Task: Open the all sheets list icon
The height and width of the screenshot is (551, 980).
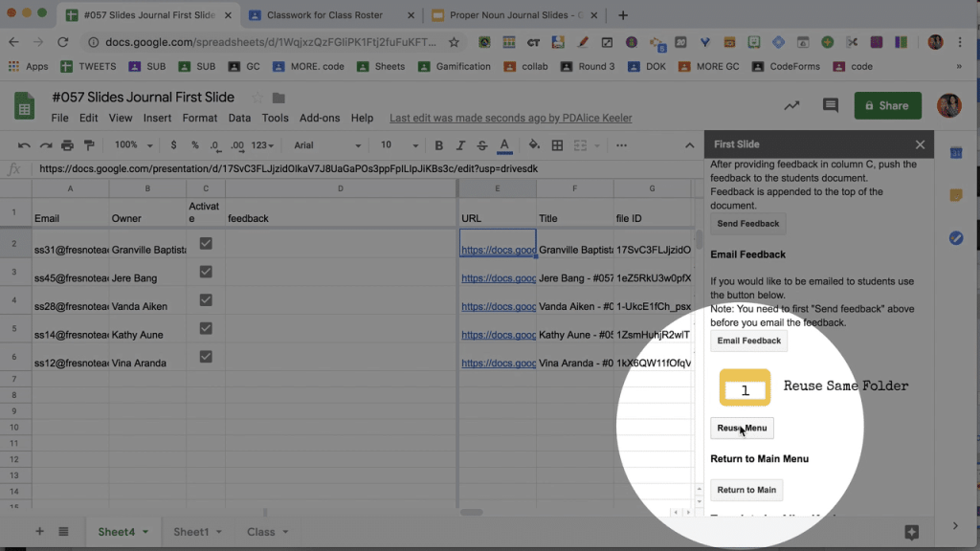Action: [x=64, y=532]
